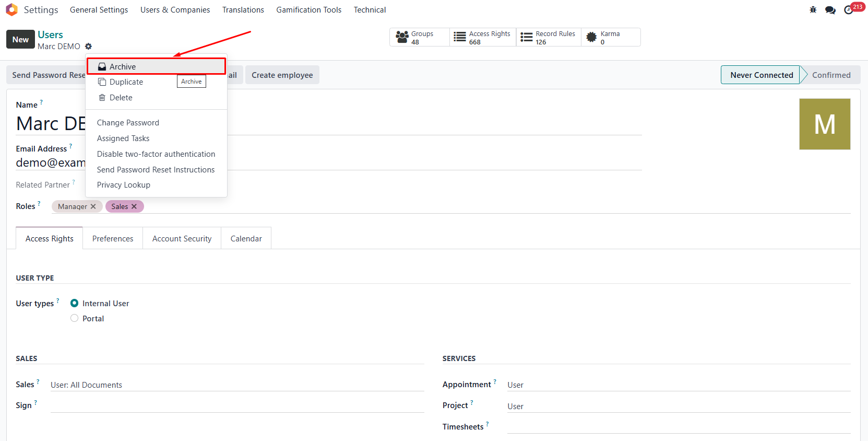This screenshot has width=868, height=441.
Task: Select the Internal User radio option
Action: (x=75, y=303)
